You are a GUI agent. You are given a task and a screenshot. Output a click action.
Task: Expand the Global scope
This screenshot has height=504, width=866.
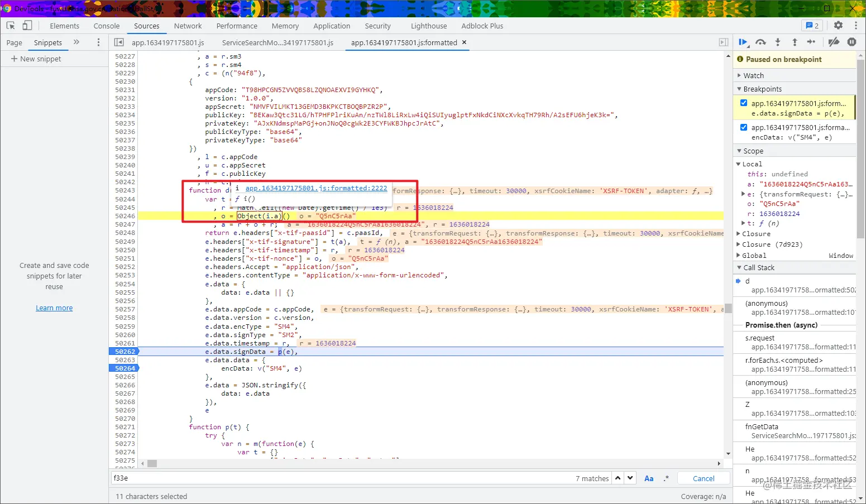coord(739,256)
